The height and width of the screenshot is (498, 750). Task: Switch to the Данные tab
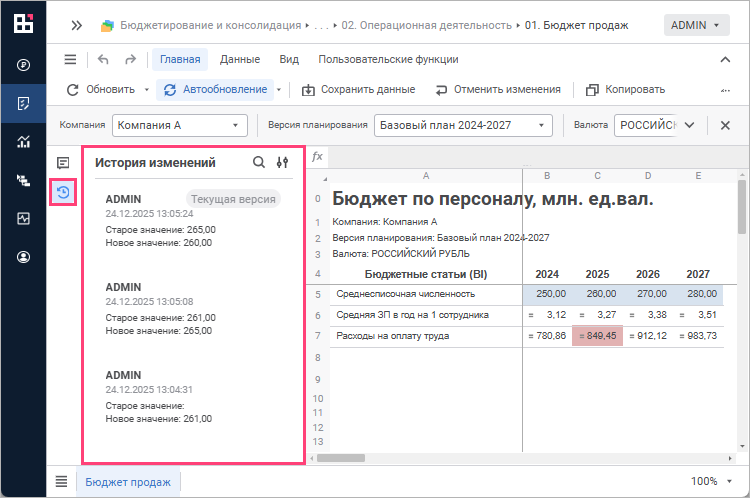(x=239, y=60)
